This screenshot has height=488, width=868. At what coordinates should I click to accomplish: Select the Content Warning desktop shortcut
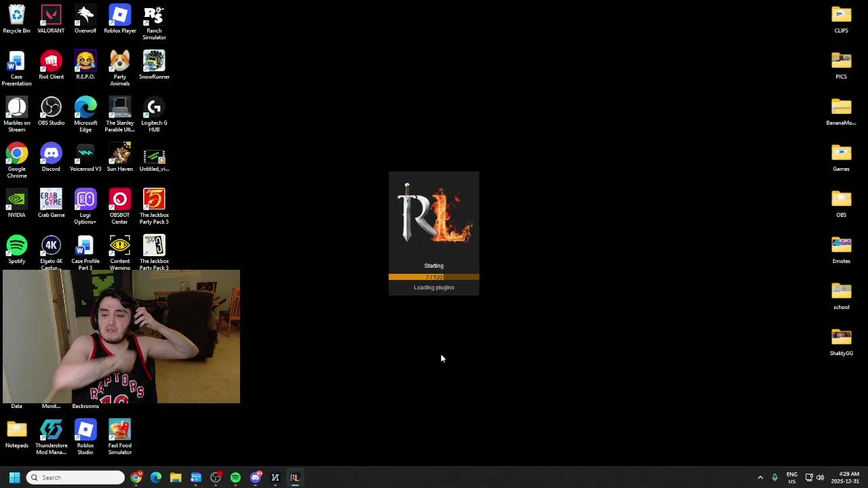tap(119, 251)
